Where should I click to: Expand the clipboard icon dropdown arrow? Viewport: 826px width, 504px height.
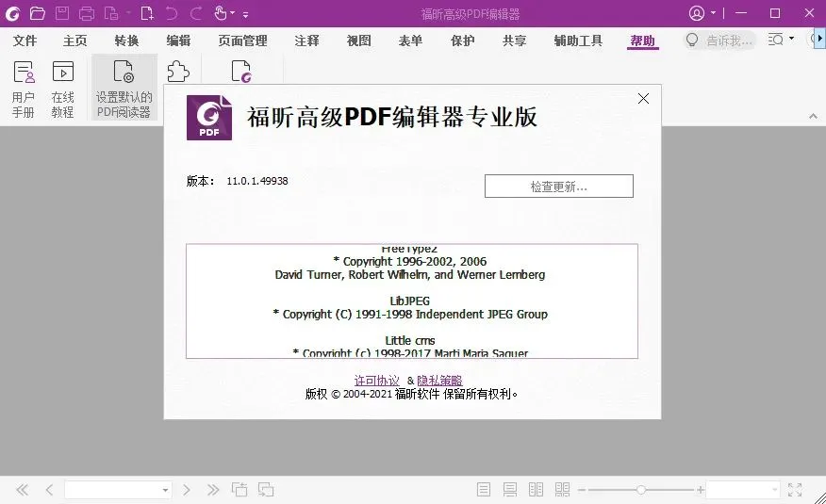coord(127,14)
